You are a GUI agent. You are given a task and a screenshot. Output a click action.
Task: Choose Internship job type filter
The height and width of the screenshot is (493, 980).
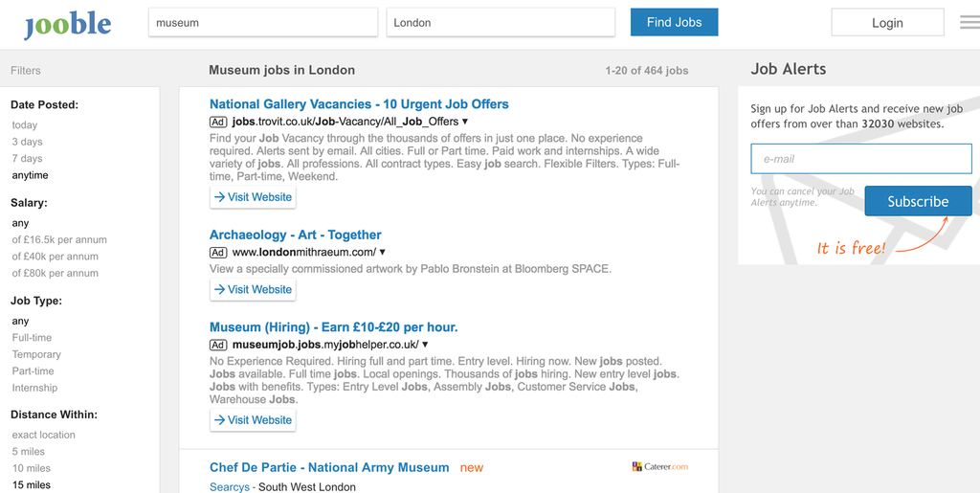pos(34,388)
